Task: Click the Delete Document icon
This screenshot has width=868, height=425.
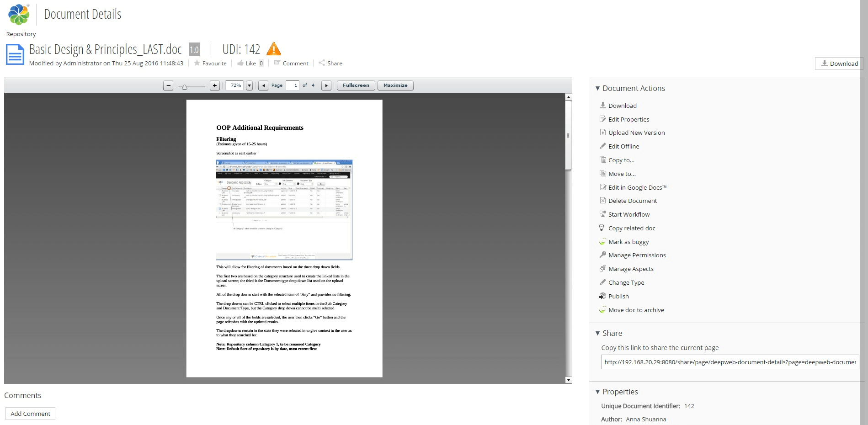Action: click(602, 200)
